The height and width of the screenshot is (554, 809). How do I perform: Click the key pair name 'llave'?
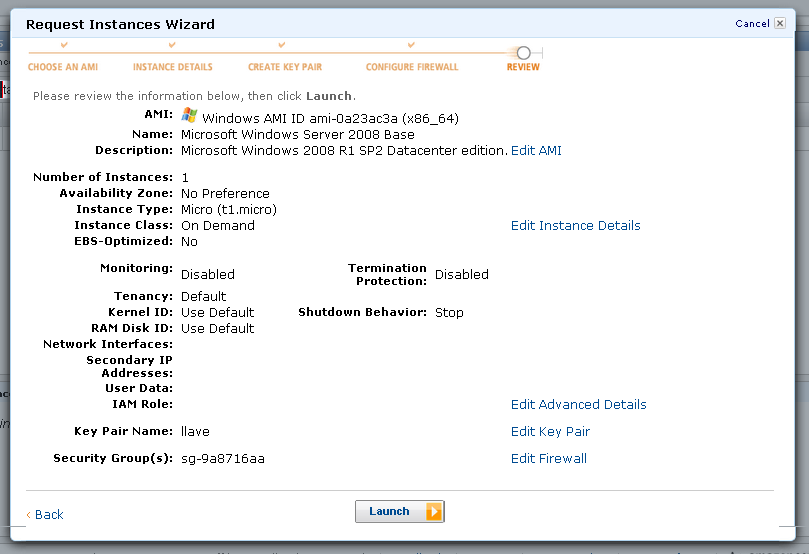coord(195,431)
